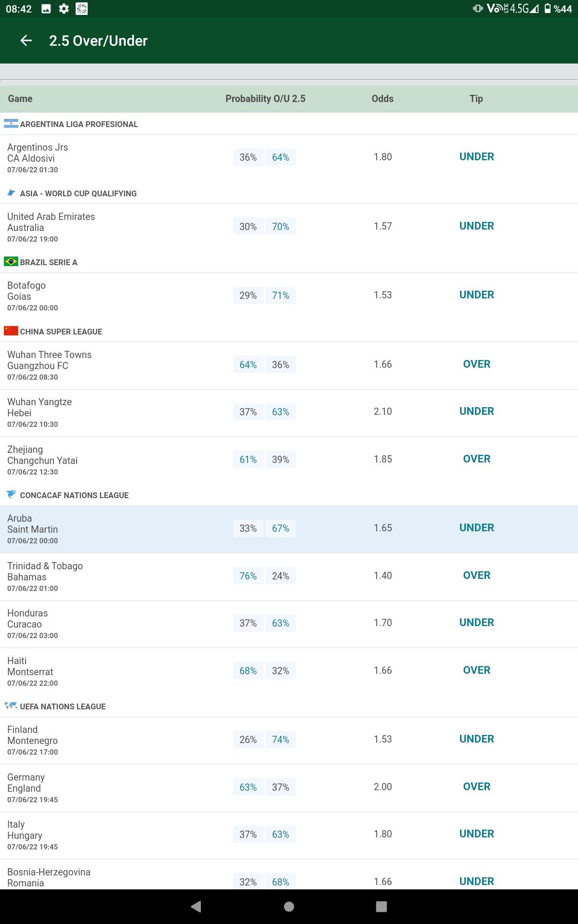This screenshot has width=578, height=924.
Task: Tap the 64% over probability for Wuhan Three Towns
Action: click(248, 365)
